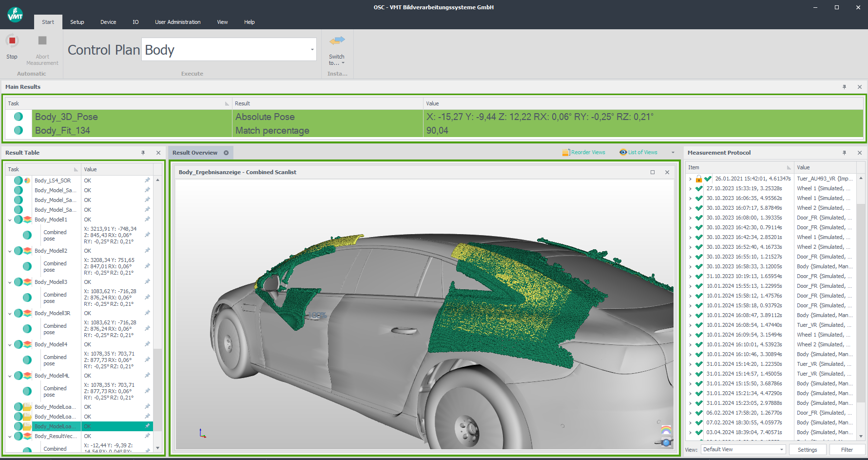Click the Settings button below Measurement Protocol
The image size is (868, 460).
pyautogui.click(x=808, y=449)
